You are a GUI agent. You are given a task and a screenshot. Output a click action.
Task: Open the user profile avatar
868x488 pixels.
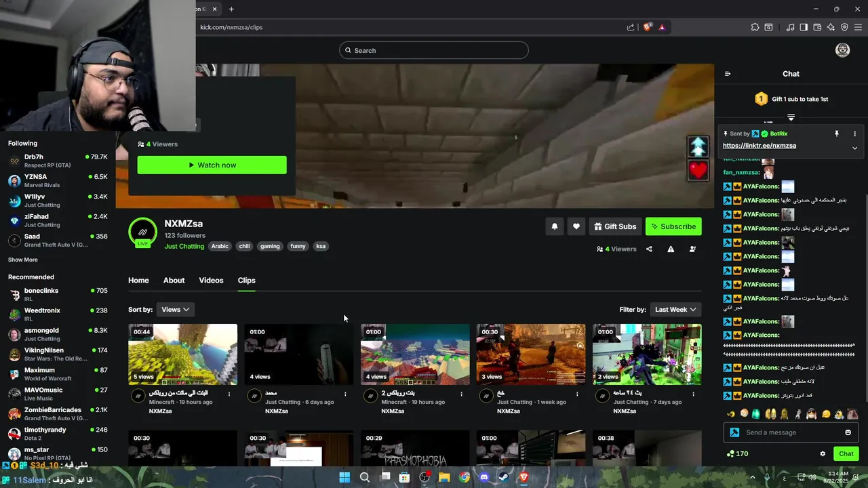click(x=843, y=50)
